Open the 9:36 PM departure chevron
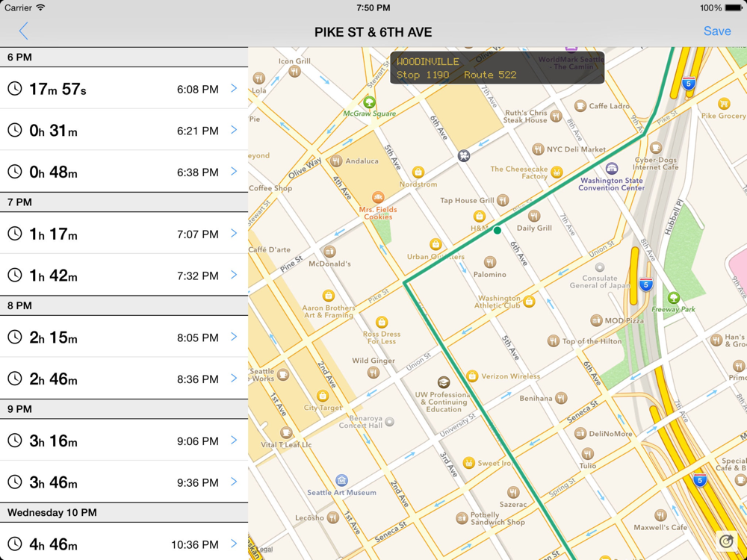The height and width of the screenshot is (560, 747). tap(233, 482)
